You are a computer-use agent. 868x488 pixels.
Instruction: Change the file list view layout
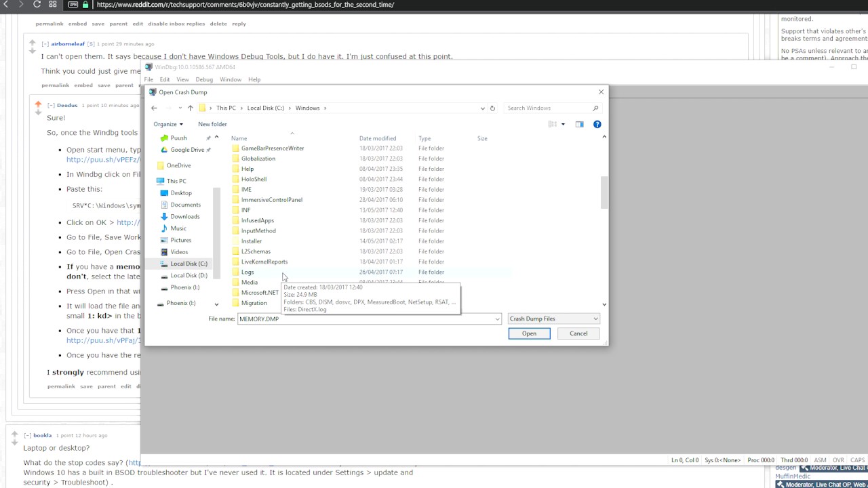[x=553, y=124]
